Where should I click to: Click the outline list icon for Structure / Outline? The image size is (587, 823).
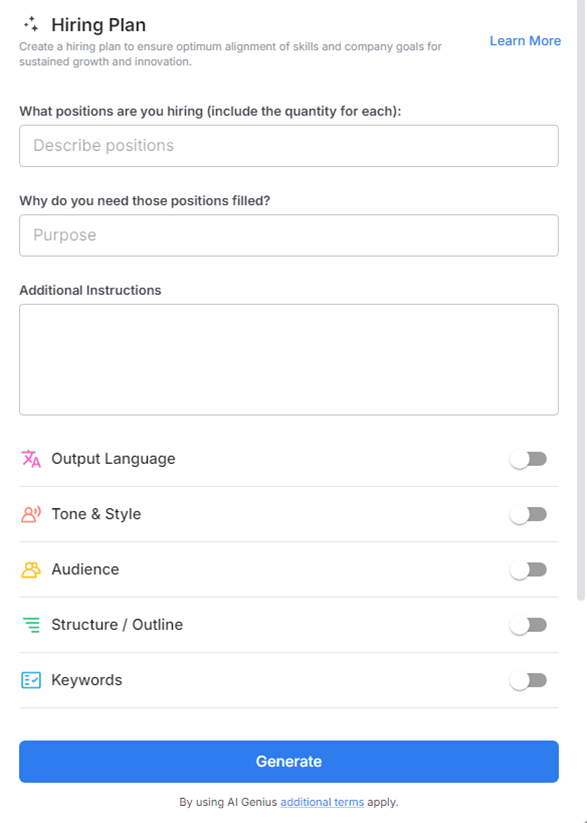click(x=30, y=624)
